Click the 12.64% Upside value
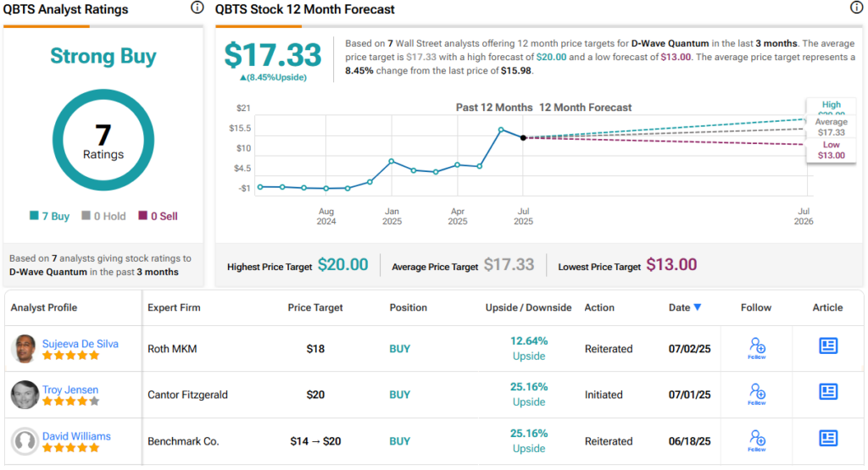Image resolution: width=868 pixels, height=470 pixels. point(529,348)
